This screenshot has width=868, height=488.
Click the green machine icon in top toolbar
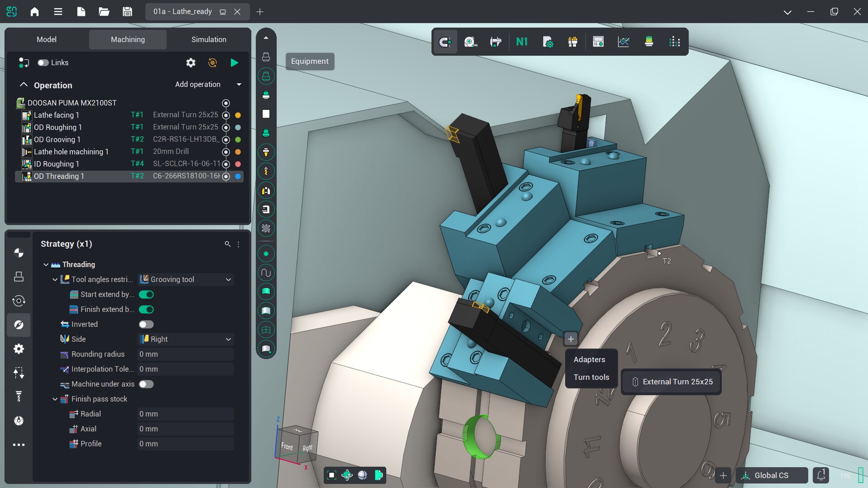click(x=649, y=42)
